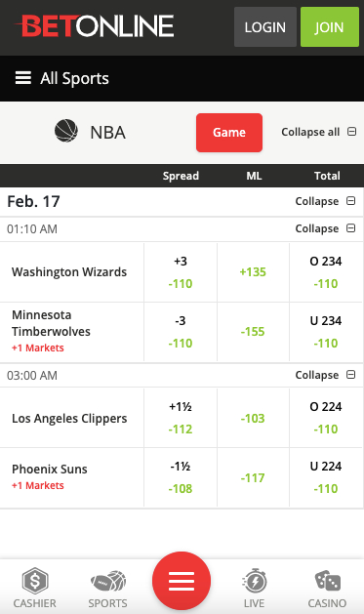Collapse all NBA games

[x=318, y=132]
